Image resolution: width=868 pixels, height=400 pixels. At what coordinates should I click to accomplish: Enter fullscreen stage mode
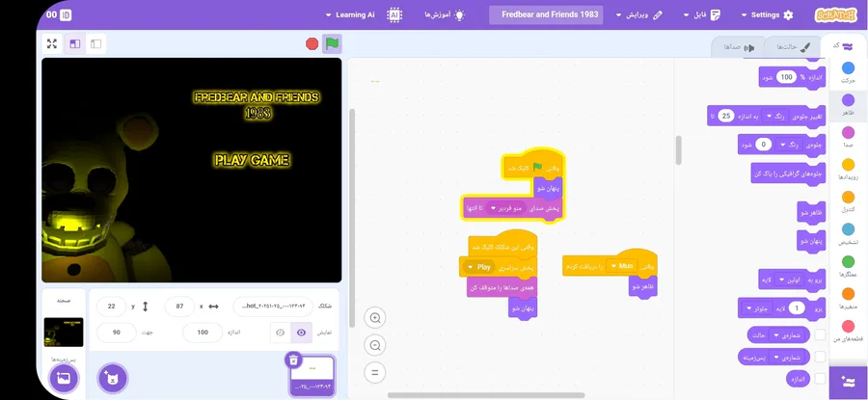(52, 43)
